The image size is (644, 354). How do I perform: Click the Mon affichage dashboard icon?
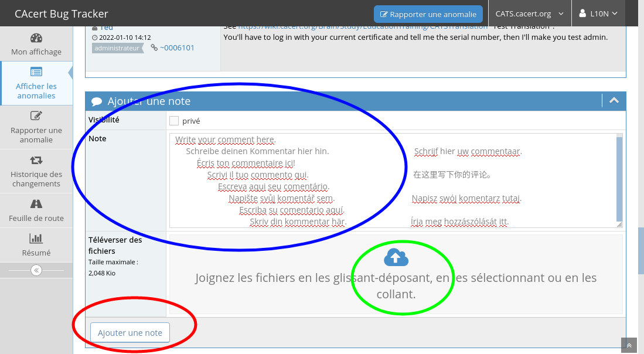tap(36, 39)
